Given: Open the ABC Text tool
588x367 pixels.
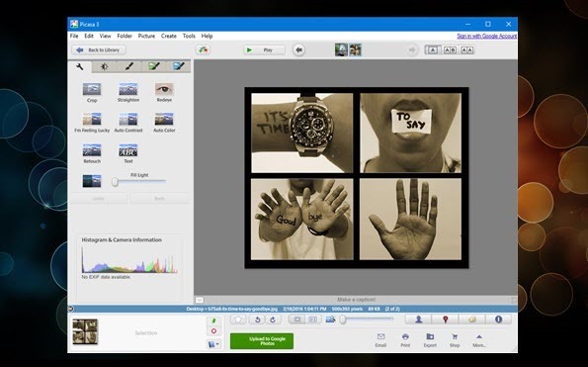Looking at the screenshot, I should pos(128,153).
